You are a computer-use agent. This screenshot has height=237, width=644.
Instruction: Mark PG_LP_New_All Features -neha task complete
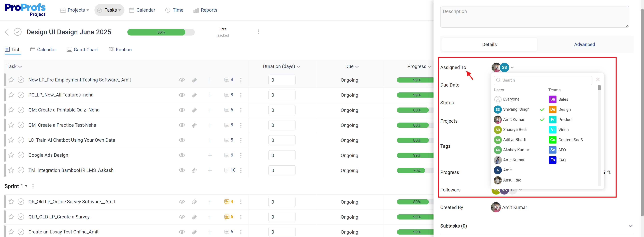(21, 95)
